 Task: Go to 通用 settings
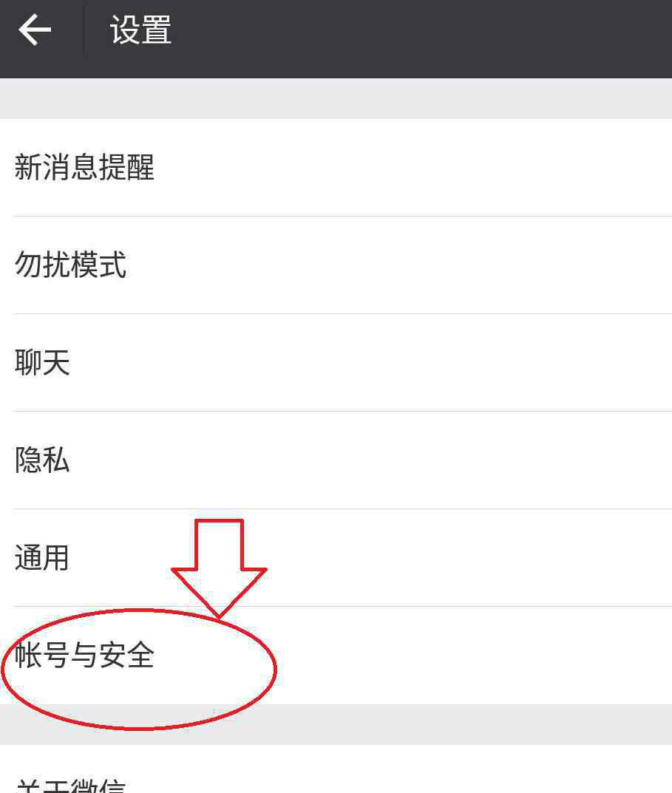click(336, 558)
